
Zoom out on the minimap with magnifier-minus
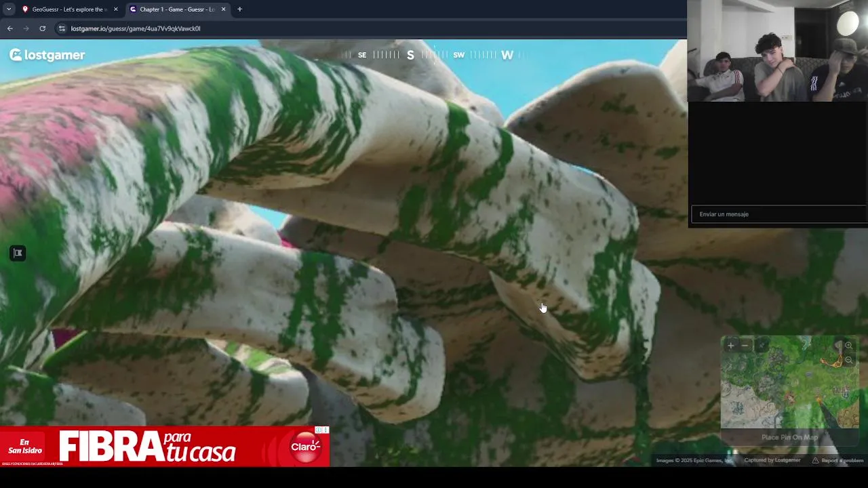(848, 360)
